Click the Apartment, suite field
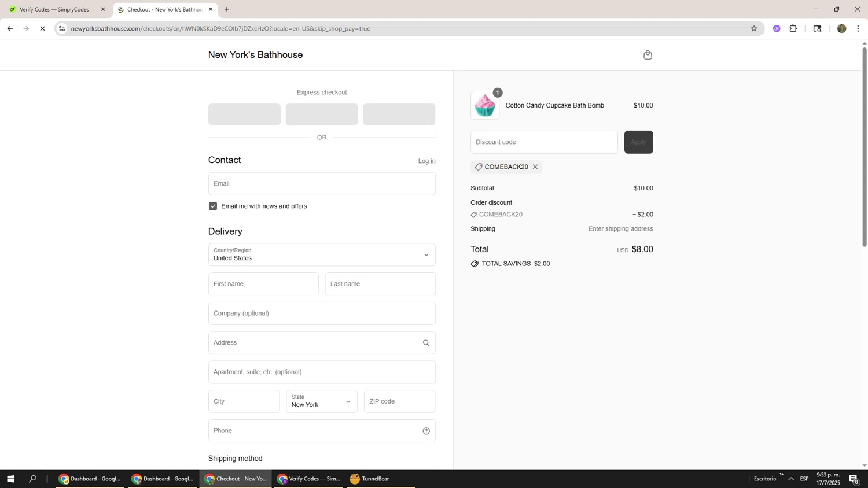The height and width of the screenshot is (488, 868). (322, 372)
